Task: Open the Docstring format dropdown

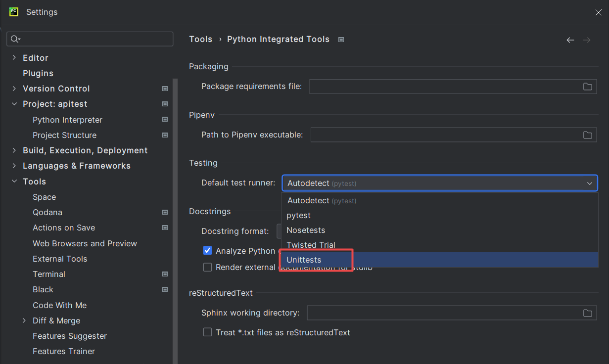Action: click(279, 231)
